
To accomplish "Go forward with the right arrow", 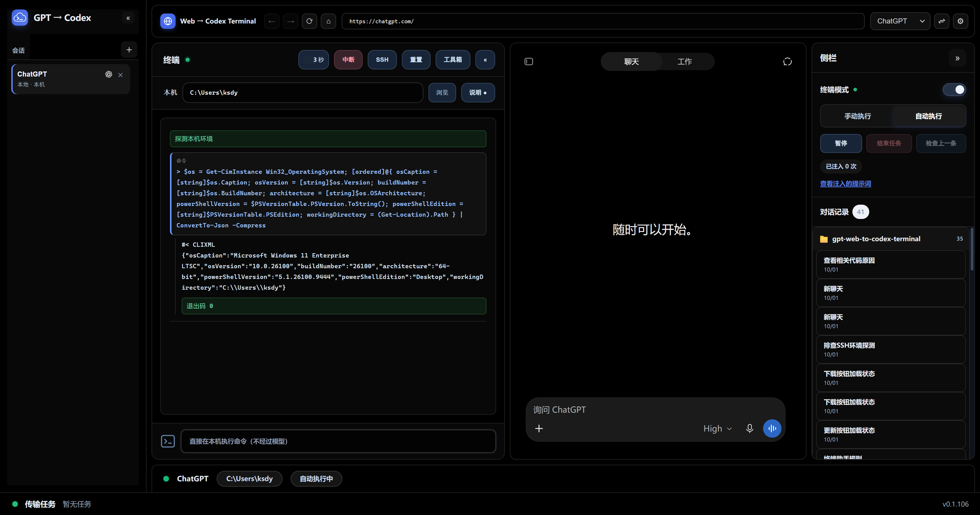I will [291, 21].
